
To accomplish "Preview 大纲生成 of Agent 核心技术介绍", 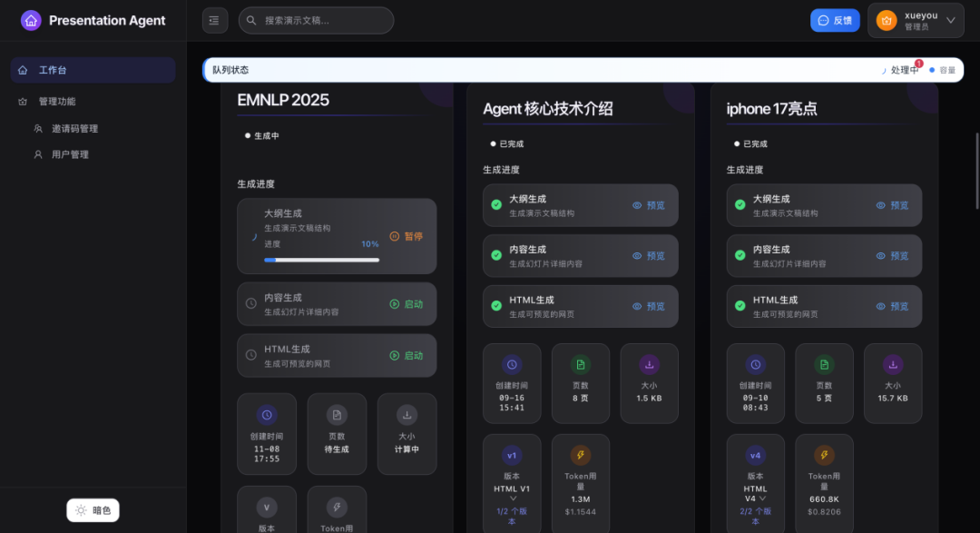I will [x=649, y=205].
